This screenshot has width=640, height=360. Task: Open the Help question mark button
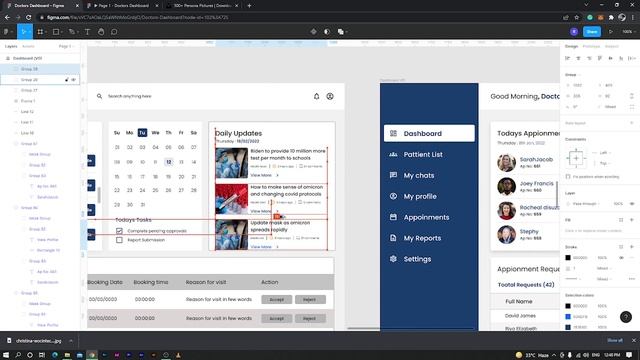626,317
